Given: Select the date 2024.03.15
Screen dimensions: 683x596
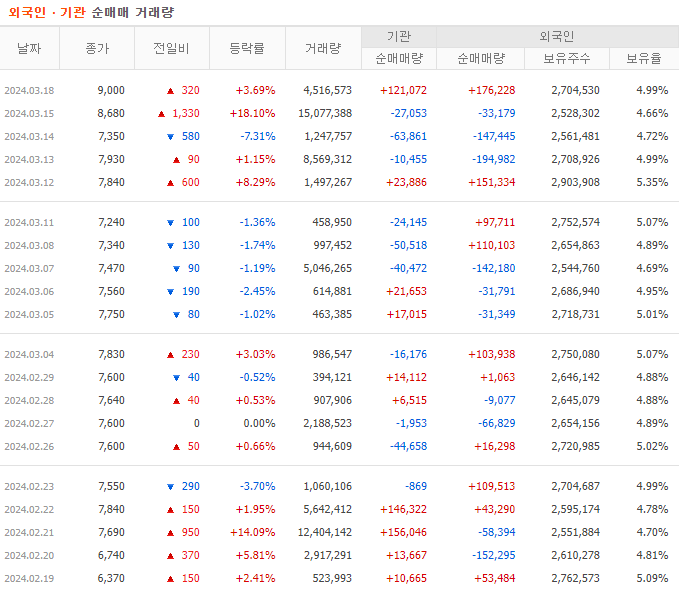Looking at the screenshot, I should (x=29, y=114).
